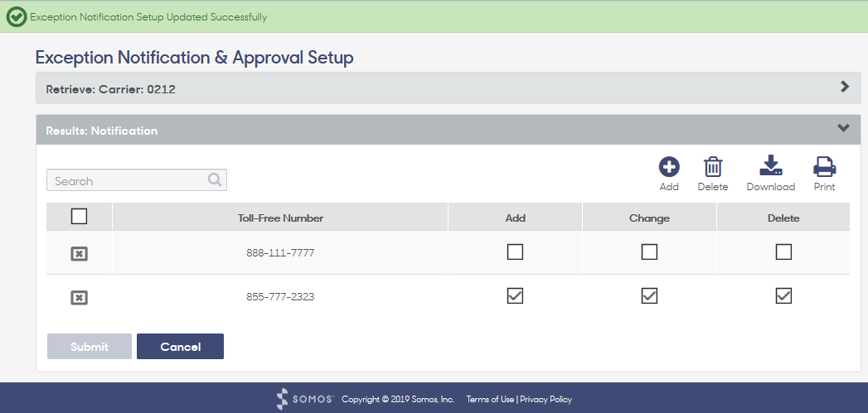Screen dimensions: 868x413
Task: Click the Print icon
Action: coord(824,167)
